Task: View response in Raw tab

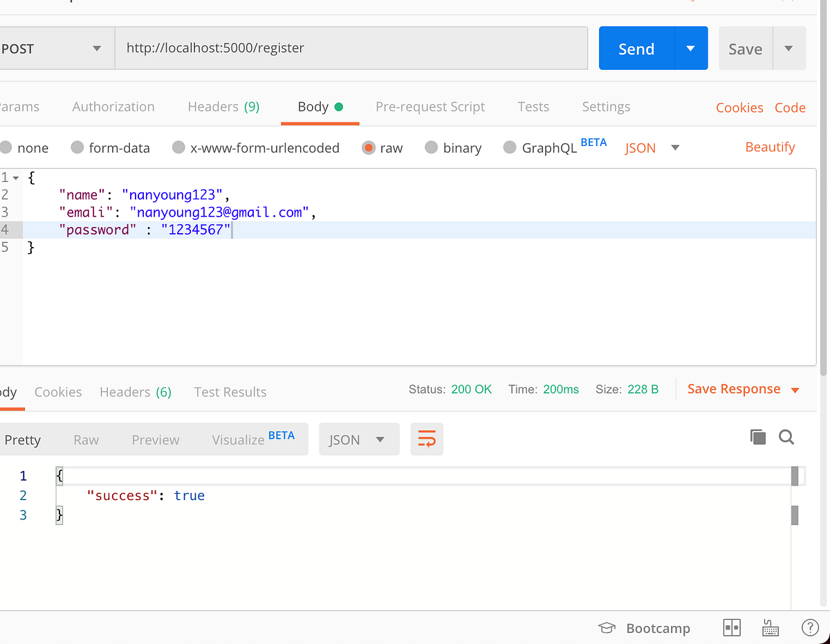Action: 86,439
